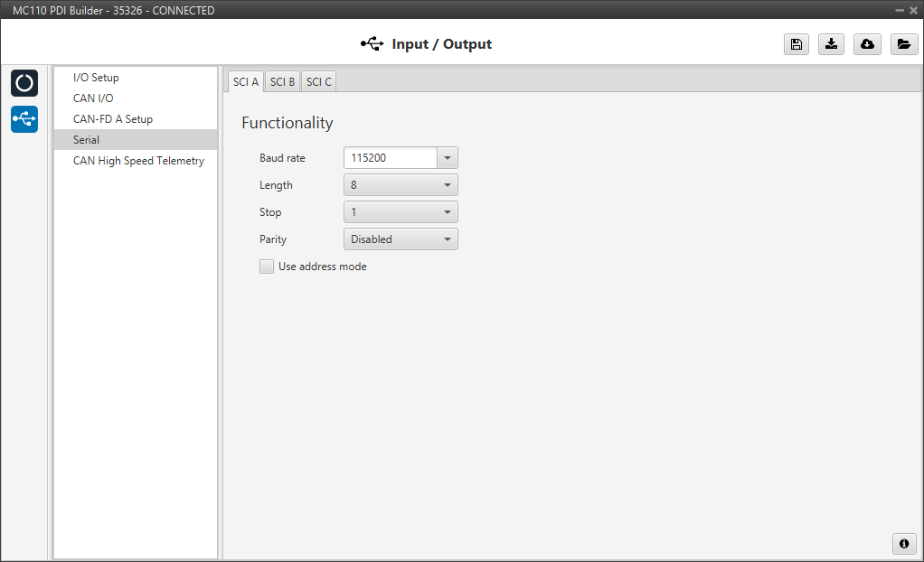Open the circular ring sidebar icon
Screen dimensions: 924x562
pyautogui.click(x=24, y=83)
